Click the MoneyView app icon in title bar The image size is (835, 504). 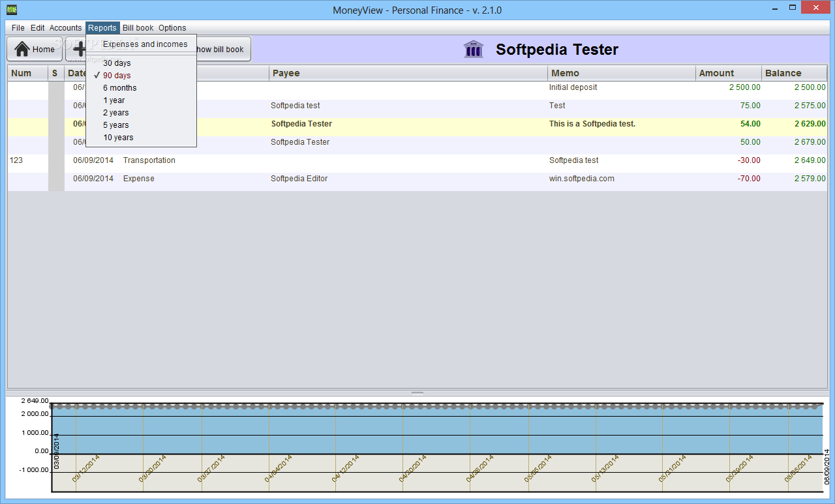pyautogui.click(x=11, y=10)
